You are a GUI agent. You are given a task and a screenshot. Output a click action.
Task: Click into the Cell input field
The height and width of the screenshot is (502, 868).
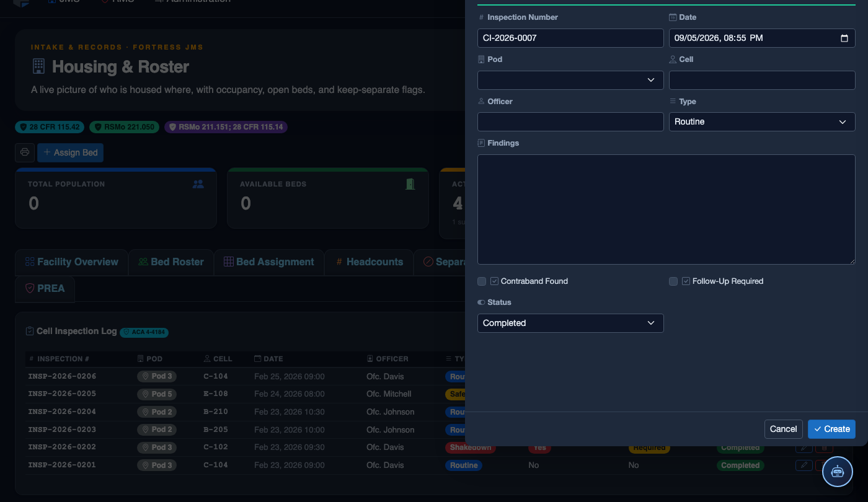[762, 80]
